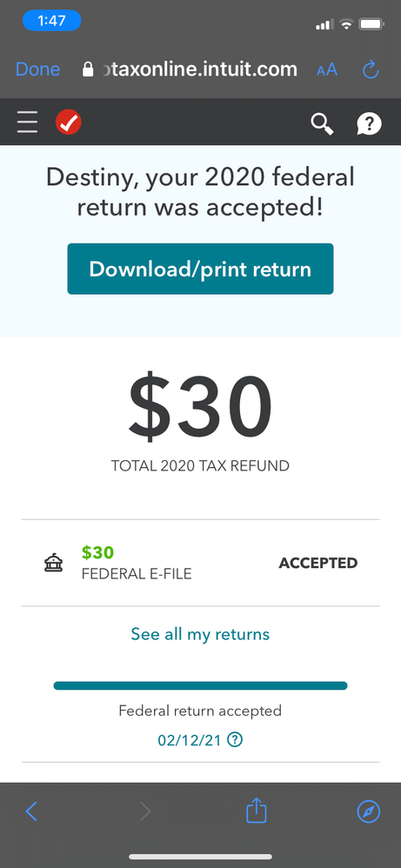Click Download/print return button
401x868 pixels.
click(200, 269)
